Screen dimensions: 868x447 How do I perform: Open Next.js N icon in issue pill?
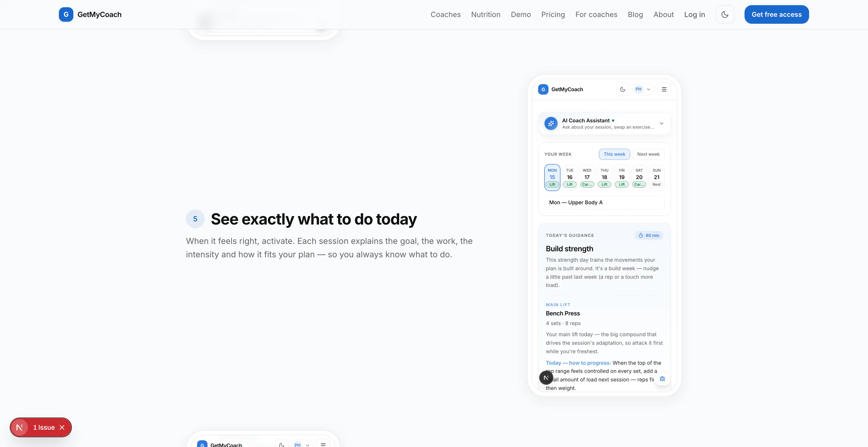(x=20, y=427)
